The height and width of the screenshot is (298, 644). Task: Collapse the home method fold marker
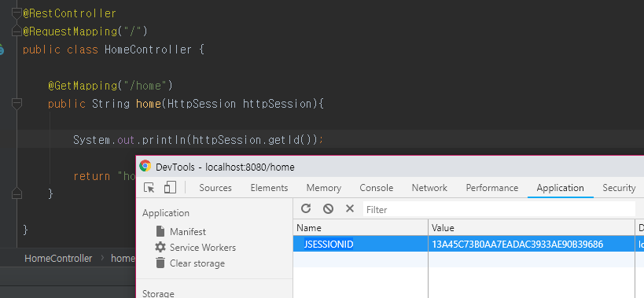click(17, 104)
